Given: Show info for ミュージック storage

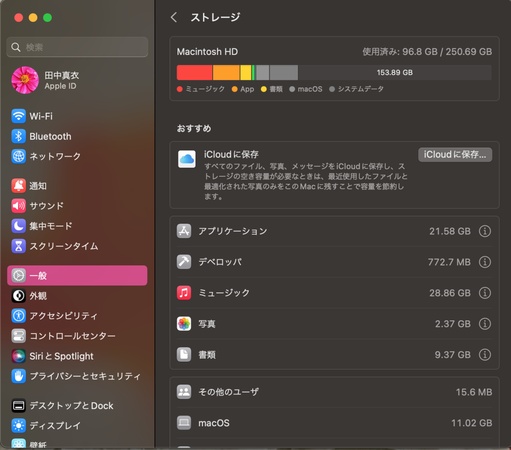Looking at the screenshot, I should 485,293.
